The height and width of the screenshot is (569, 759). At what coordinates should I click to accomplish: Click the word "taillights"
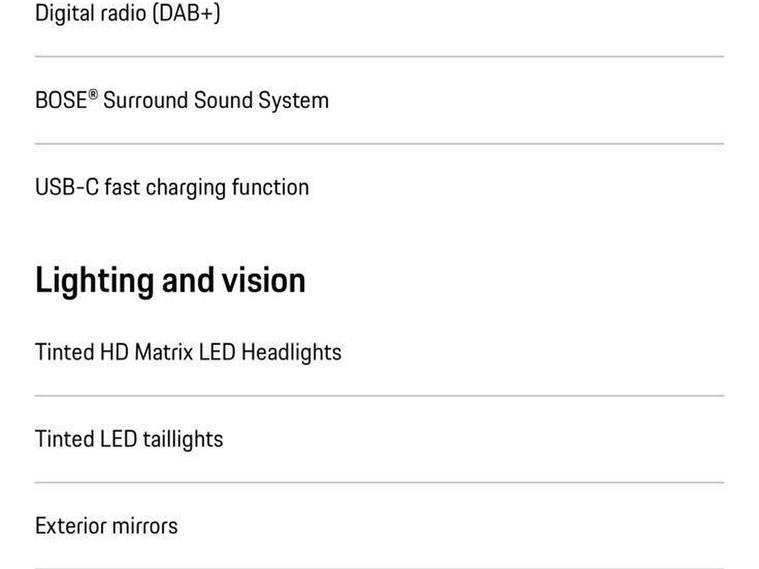tap(183, 440)
